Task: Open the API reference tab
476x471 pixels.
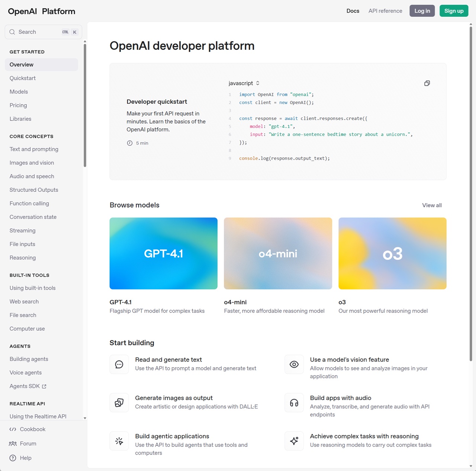Action: pyautogui.click(x=385, y=11)
